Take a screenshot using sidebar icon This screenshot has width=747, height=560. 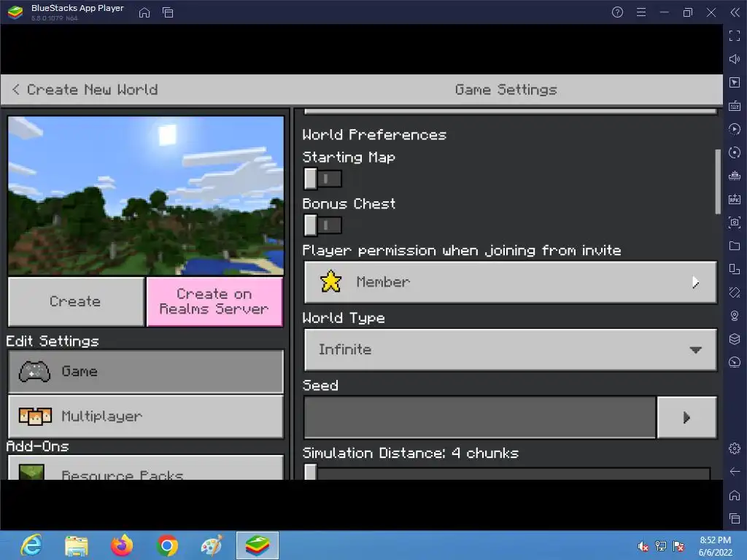tap(735, 222)
